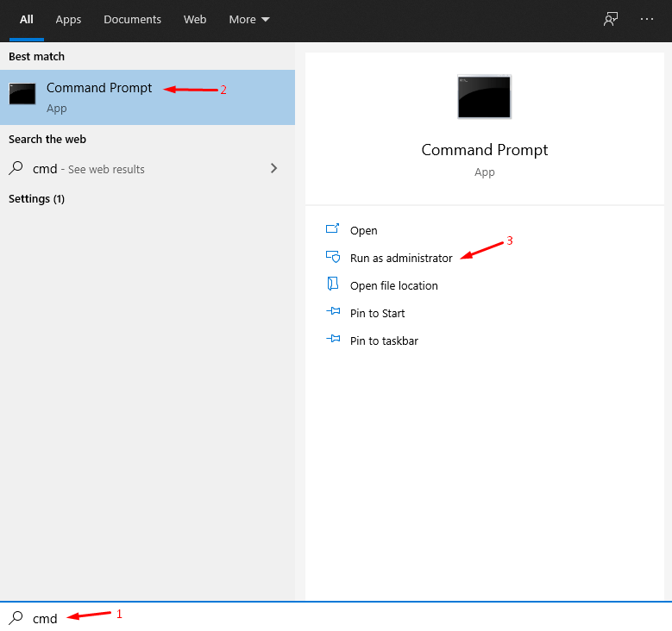Click the Open file location icon
Viewport: 672px width, 631px height.
tap(333, 284)
